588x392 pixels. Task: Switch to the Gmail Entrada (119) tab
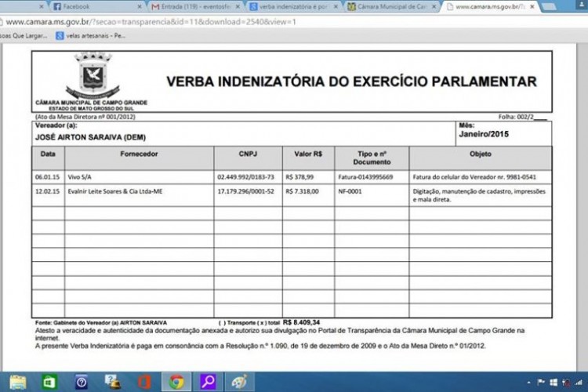tap(195, 7)
